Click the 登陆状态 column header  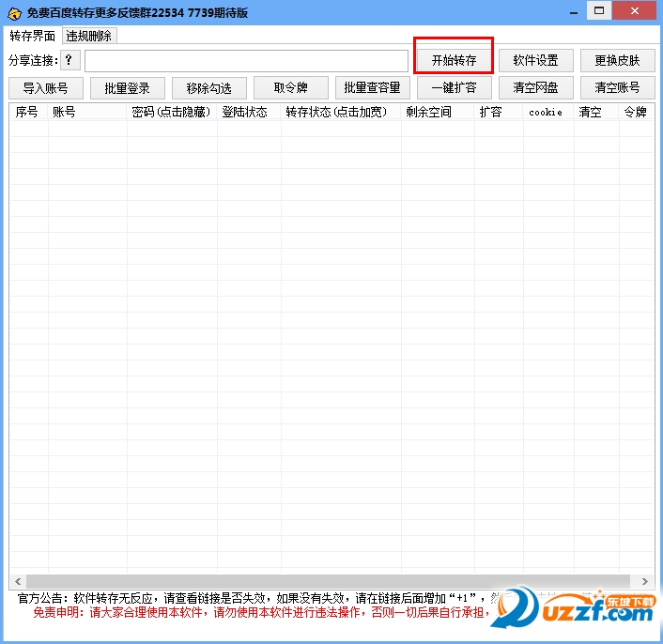(249, 112)
